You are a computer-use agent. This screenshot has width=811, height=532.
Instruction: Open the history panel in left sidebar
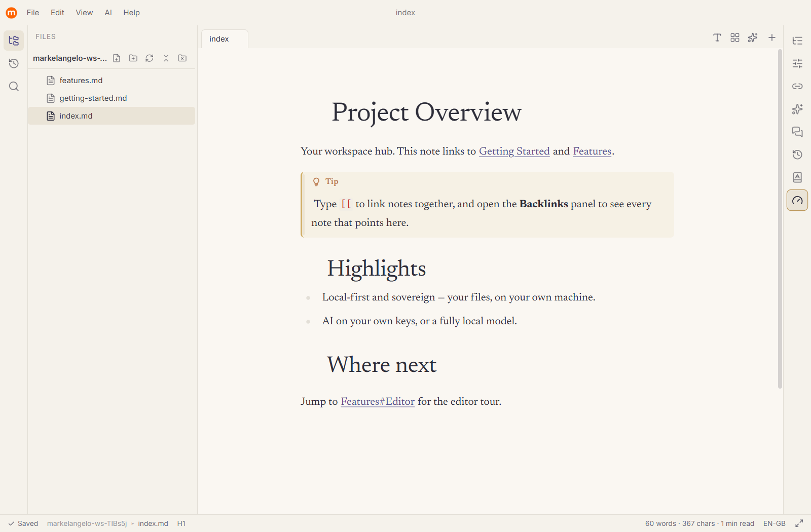coord(14,63)
